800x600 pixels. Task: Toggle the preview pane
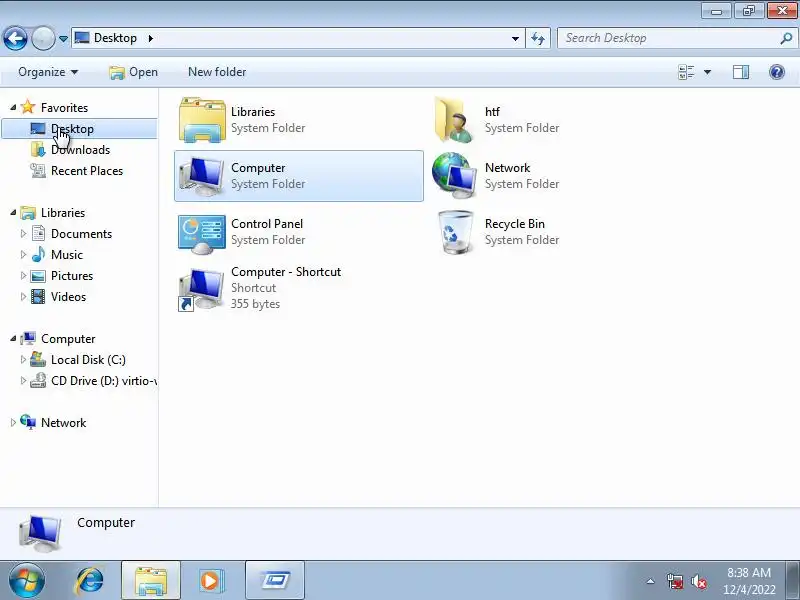[741, 72]
